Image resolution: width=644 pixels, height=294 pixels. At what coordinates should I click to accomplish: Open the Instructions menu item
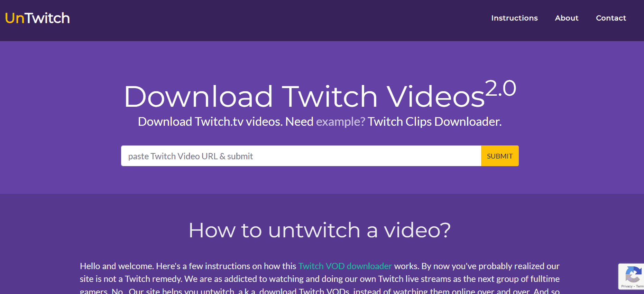(x=514, y=18)
